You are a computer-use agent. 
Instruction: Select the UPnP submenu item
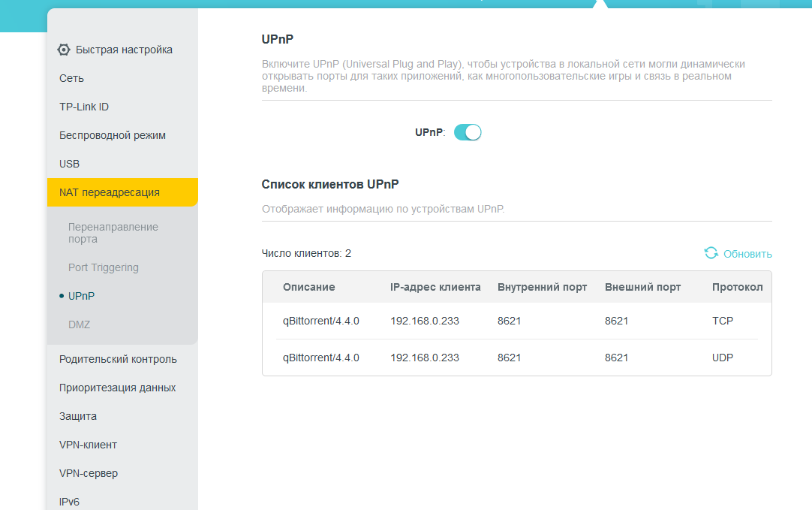pyautogui.click(x=81, y=296)
